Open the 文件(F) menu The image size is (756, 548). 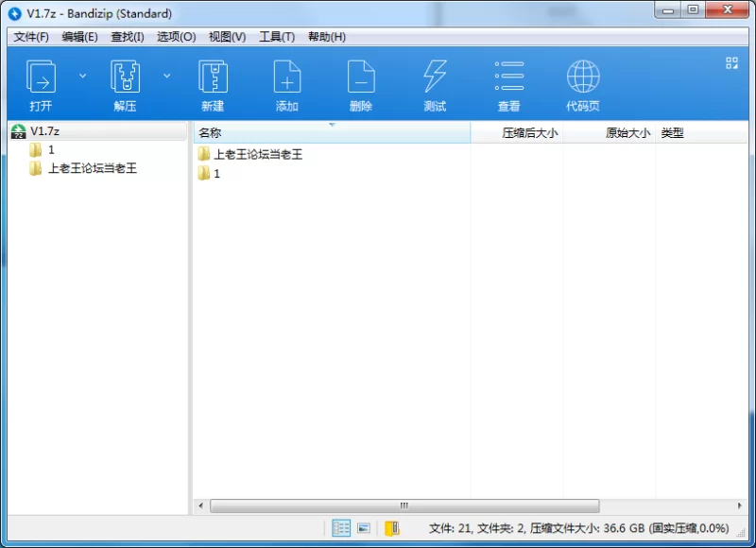[x=31, y=37]
